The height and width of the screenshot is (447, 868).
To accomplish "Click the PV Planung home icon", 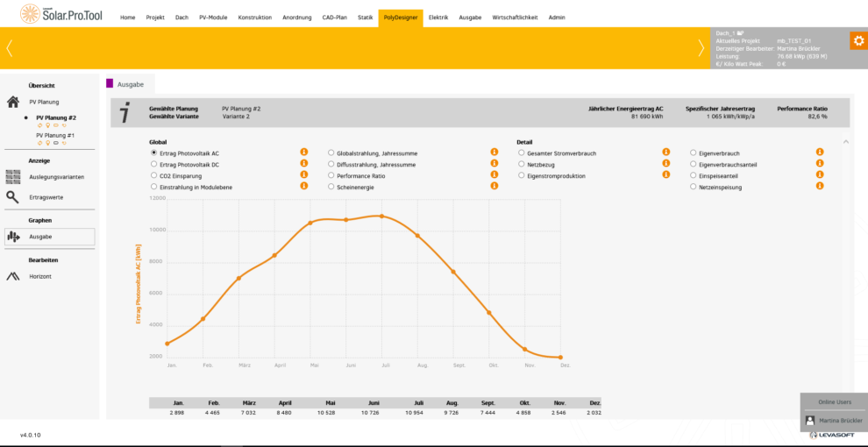I will click(x=13, y=102).
